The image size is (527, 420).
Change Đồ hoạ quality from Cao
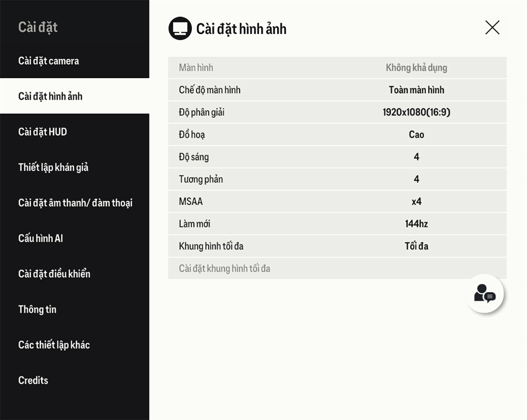[x=416, y=135]
